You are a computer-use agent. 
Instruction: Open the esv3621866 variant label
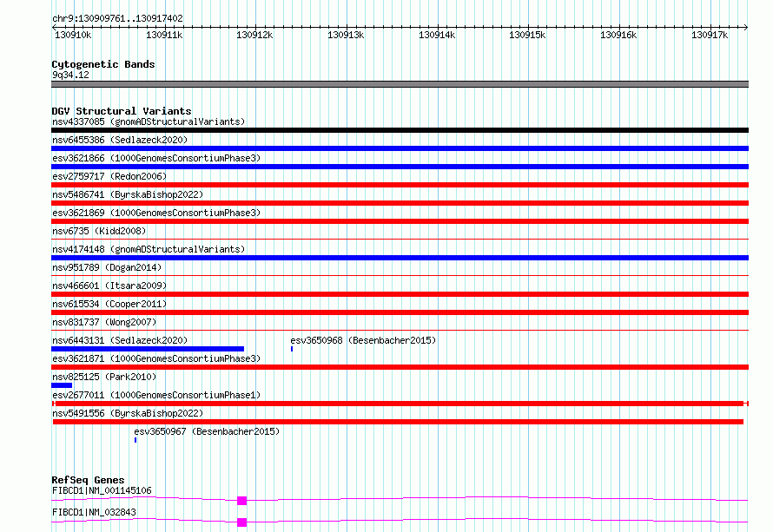(156, 158)
